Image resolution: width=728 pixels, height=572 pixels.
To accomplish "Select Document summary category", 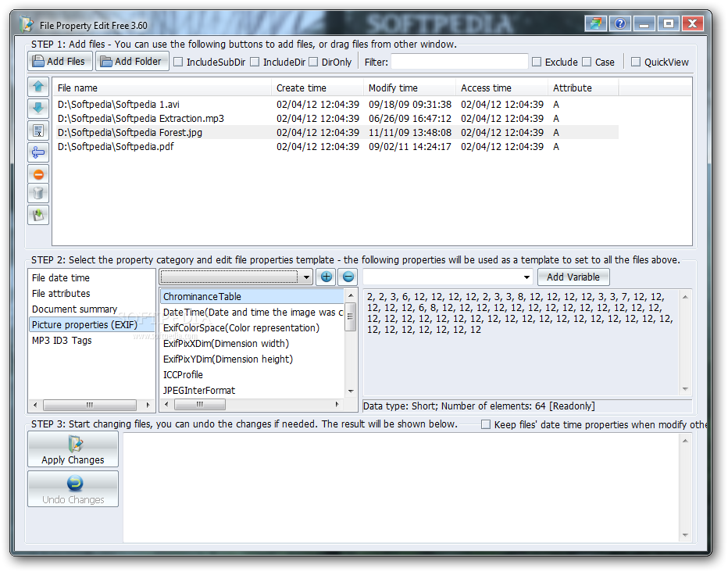I will click(x=74, y=309).
